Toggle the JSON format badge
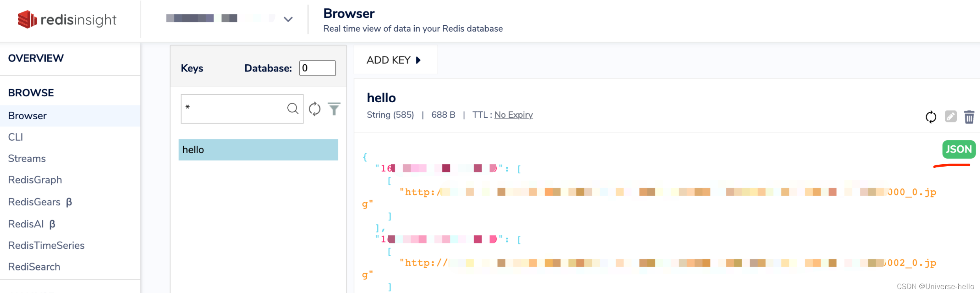The height and width of the screenshot is (293, 980). pos(959,149)
